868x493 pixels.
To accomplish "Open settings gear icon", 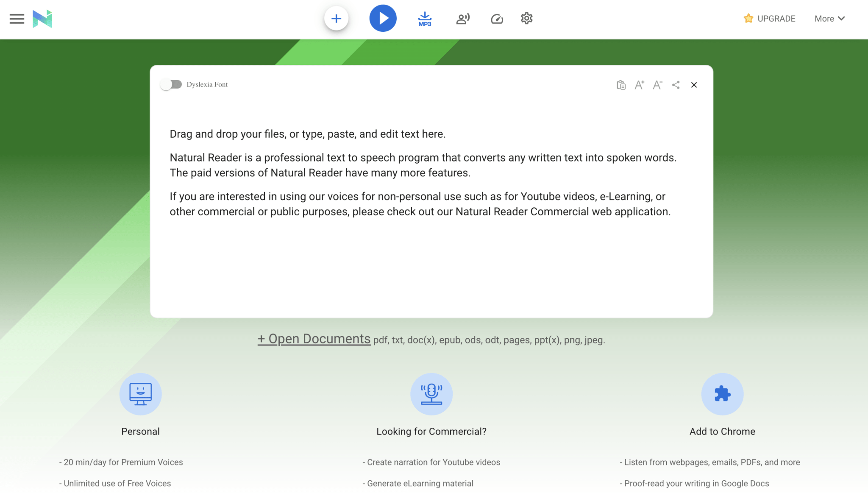I will tap(526, 18).
